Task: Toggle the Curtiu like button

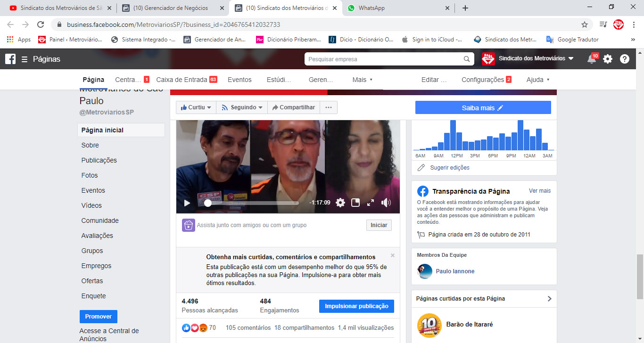Action: pos(196,107)
